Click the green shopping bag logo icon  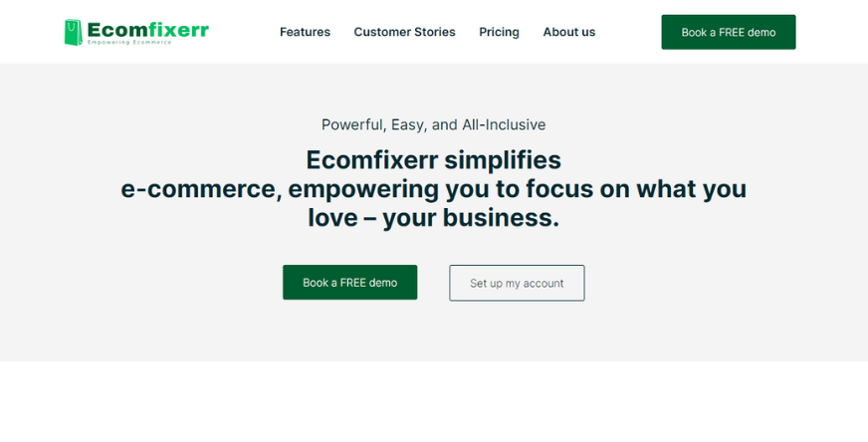(73, 32)
